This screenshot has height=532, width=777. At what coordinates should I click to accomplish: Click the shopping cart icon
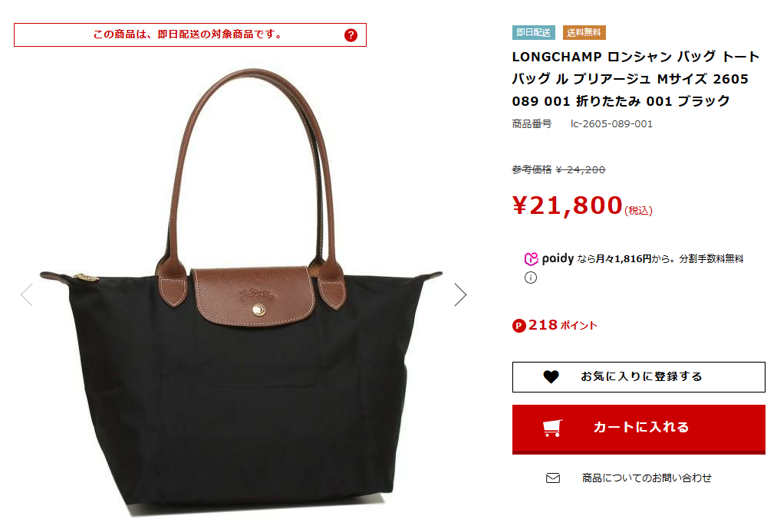[x=552, y=428]
